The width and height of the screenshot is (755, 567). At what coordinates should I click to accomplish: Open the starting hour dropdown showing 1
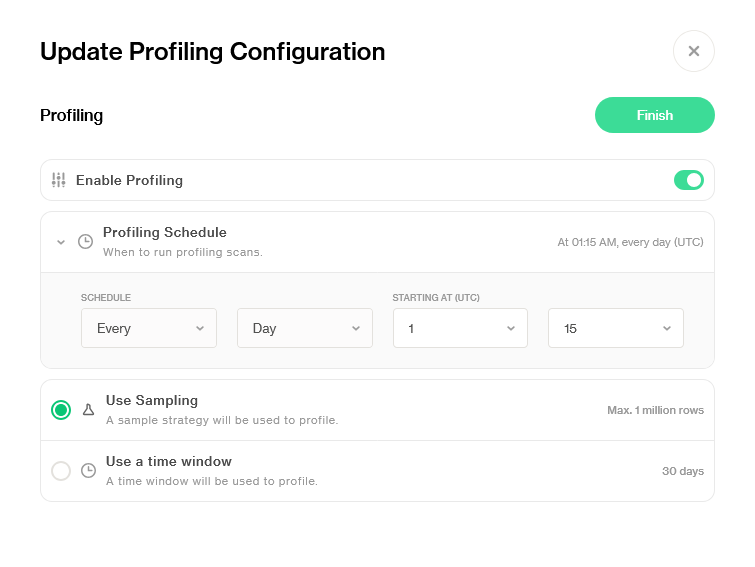460,328
